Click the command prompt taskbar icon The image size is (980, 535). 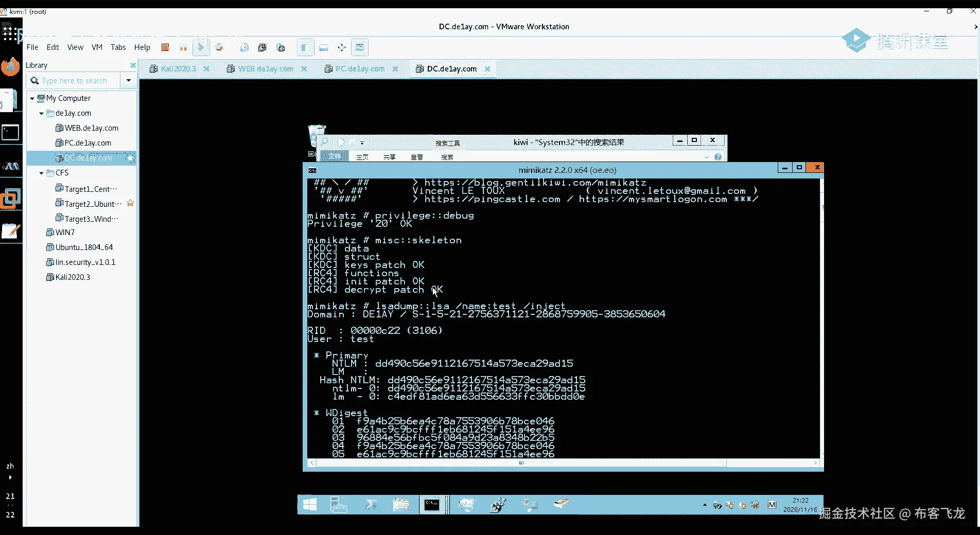coord(432,505)
